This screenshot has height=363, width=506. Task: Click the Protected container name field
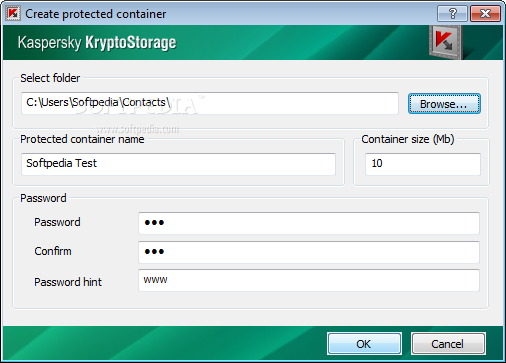[178, 164]
